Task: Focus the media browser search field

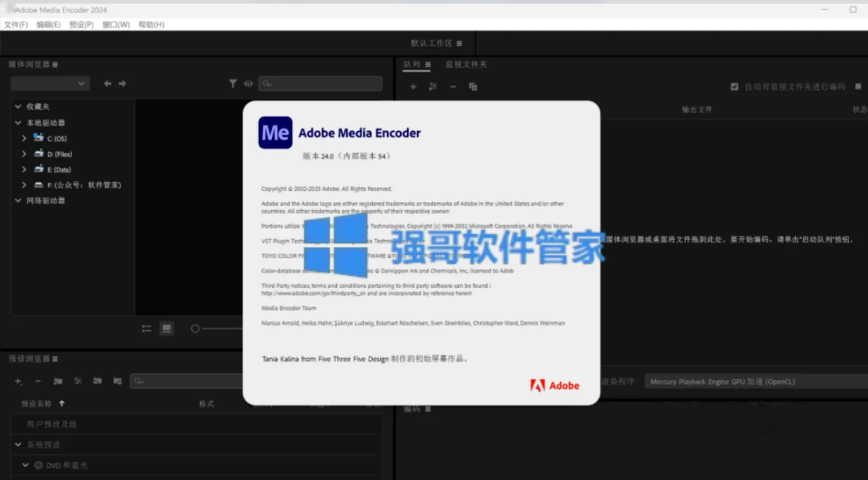Action: point(320,84)
